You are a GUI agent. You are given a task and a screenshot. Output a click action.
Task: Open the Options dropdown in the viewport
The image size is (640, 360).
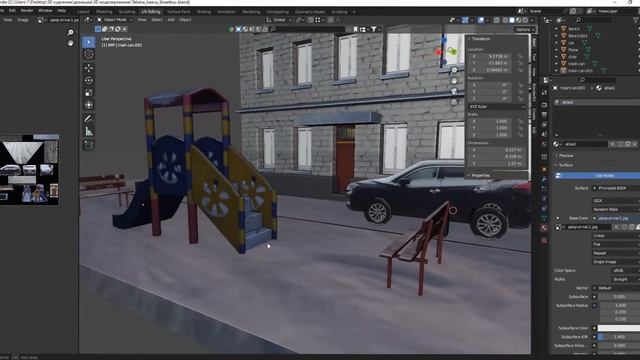tap(524, 29)
